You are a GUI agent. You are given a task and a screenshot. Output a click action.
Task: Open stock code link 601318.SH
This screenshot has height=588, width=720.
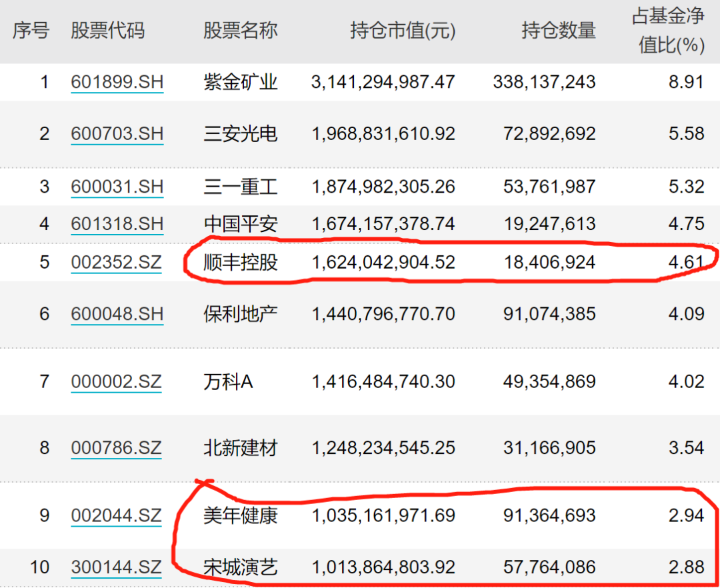117,224
